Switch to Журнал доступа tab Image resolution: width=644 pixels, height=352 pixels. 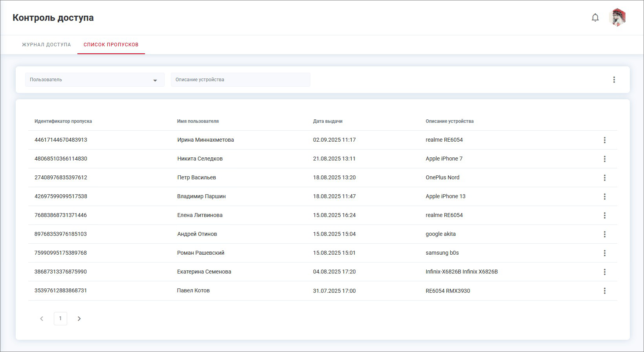46,45
